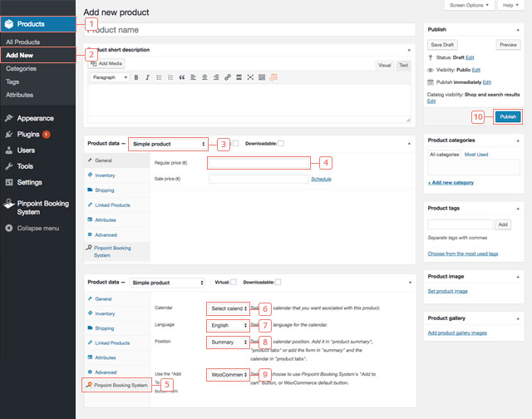The image size is (532, 419).
Task: Switch editor to Text tab
Action: pyautogui.click(x=403, y=65)
